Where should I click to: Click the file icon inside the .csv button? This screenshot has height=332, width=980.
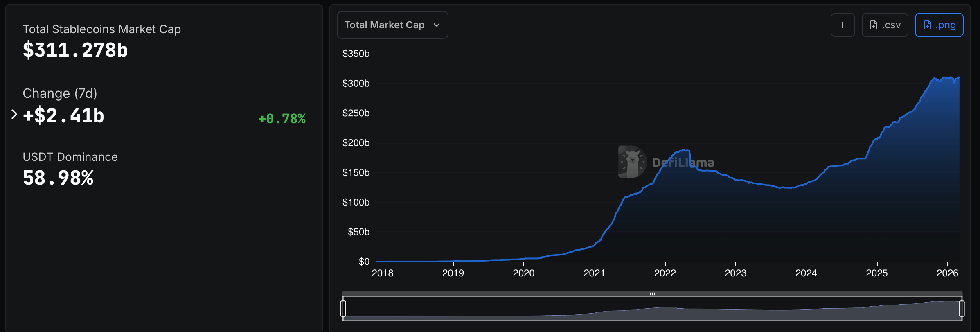(x=874, y=25)
